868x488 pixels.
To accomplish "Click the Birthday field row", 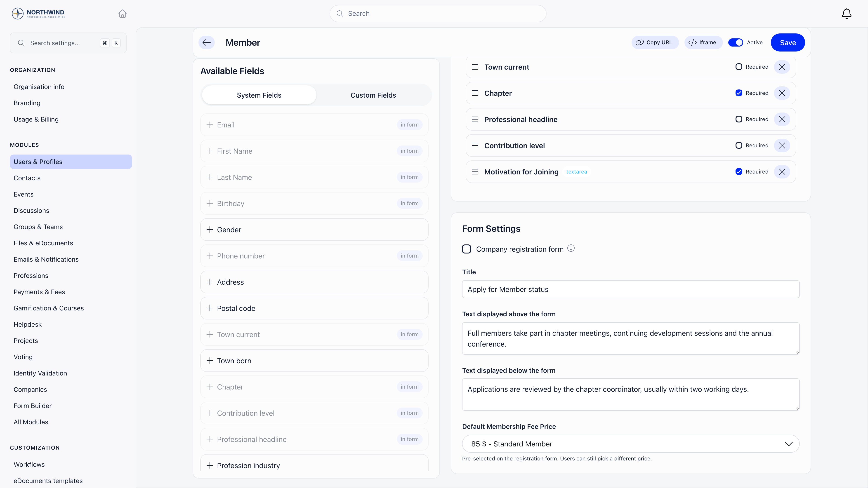I will [314, 203].
